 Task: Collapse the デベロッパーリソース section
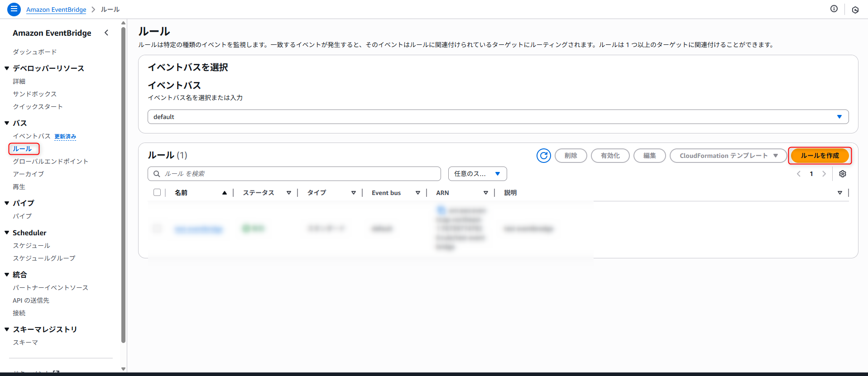pyautogui.click(x=7, y=68)
